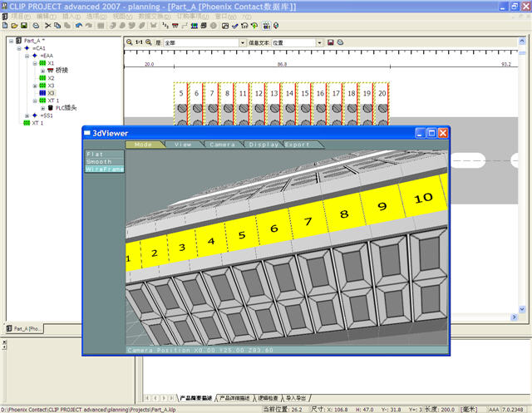This screenshot has width=532, height=413.
Task: Select Smooth render mode in 3dViewer
Action: [x=105, y=162]
